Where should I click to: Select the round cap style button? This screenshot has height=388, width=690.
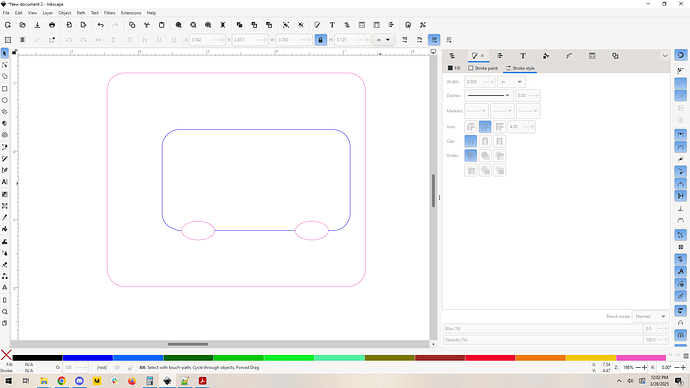[x=485, y=141]
